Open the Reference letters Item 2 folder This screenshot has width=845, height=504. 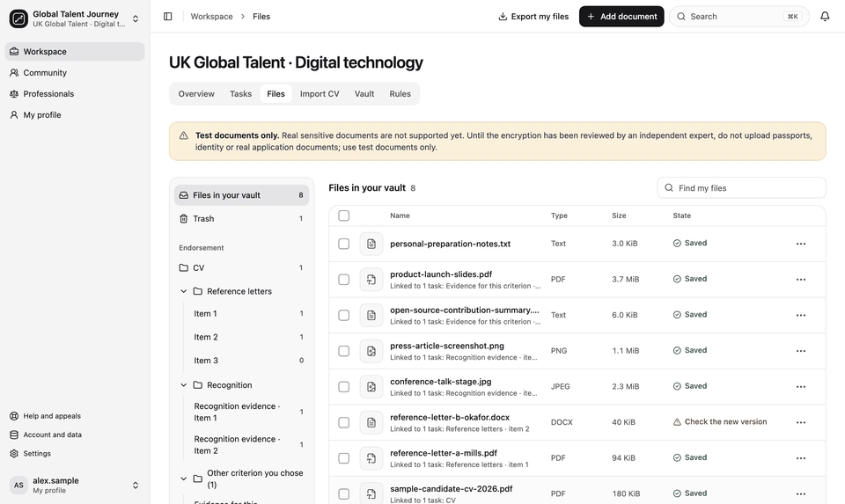(248, 337)
